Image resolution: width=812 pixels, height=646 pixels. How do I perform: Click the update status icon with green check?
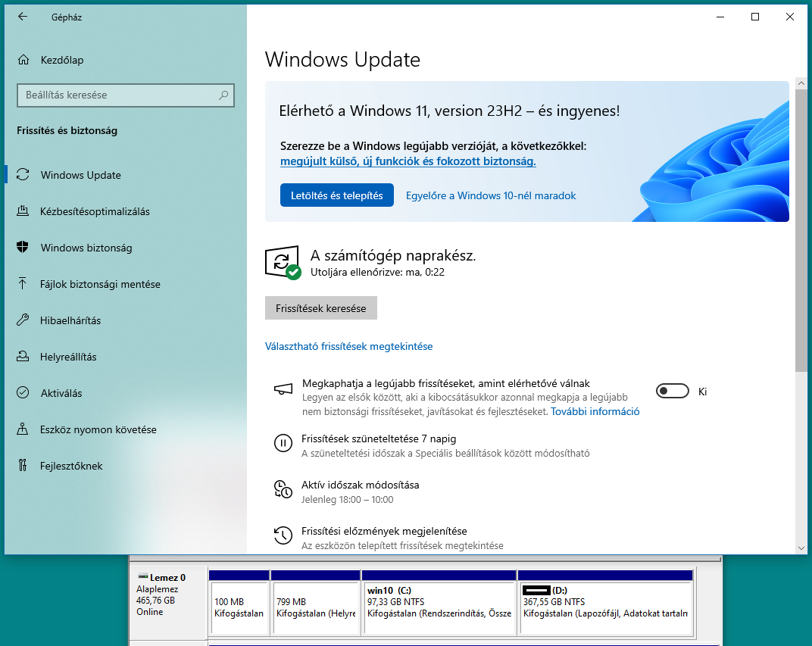[x=283, y=263]
